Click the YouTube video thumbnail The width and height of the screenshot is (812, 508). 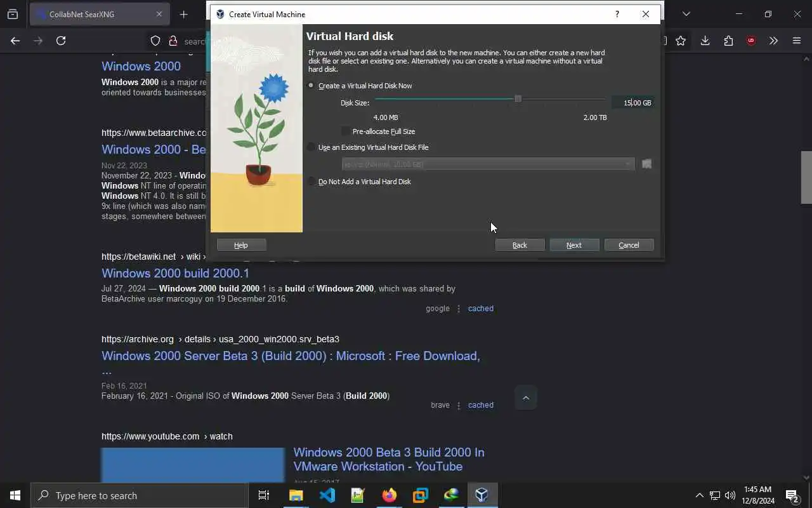[193, 465]
